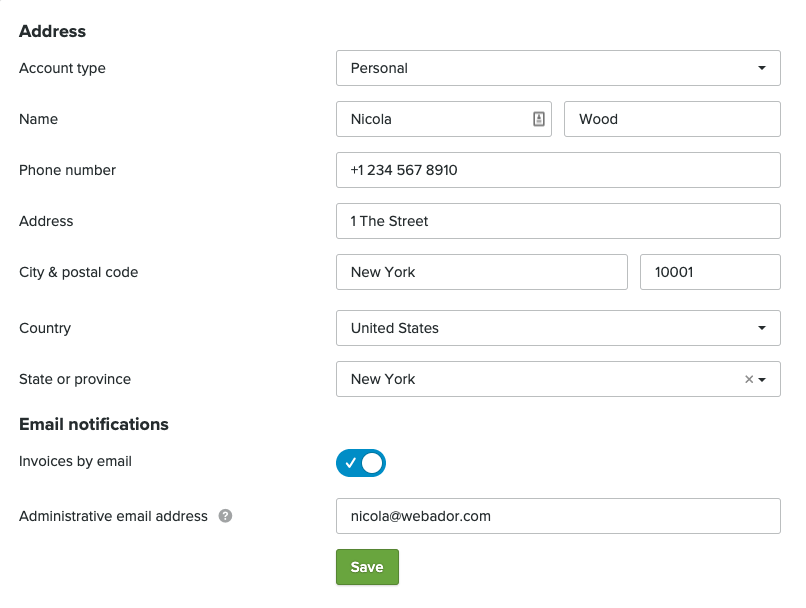Image resolution: width=806 pixels, height=608 pixels.
Task: Open State or province dropdown arrow
Action: tap(763, 380)
